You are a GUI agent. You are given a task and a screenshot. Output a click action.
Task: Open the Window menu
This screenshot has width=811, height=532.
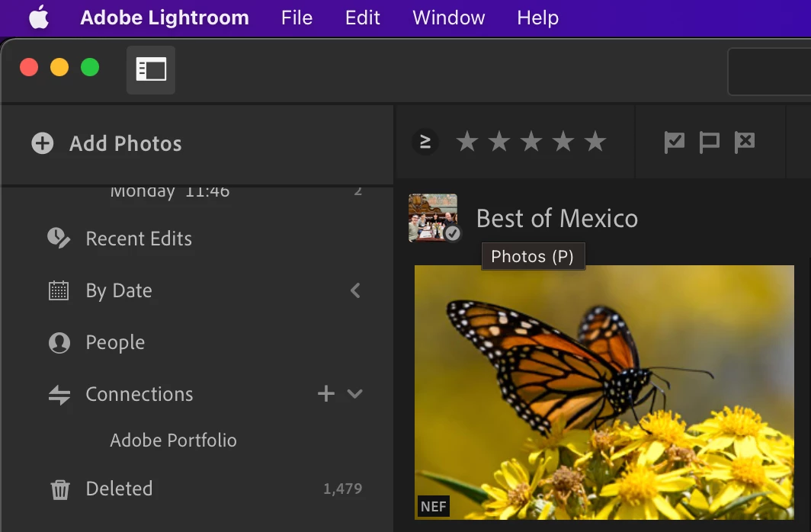click(x=449, y=18)
